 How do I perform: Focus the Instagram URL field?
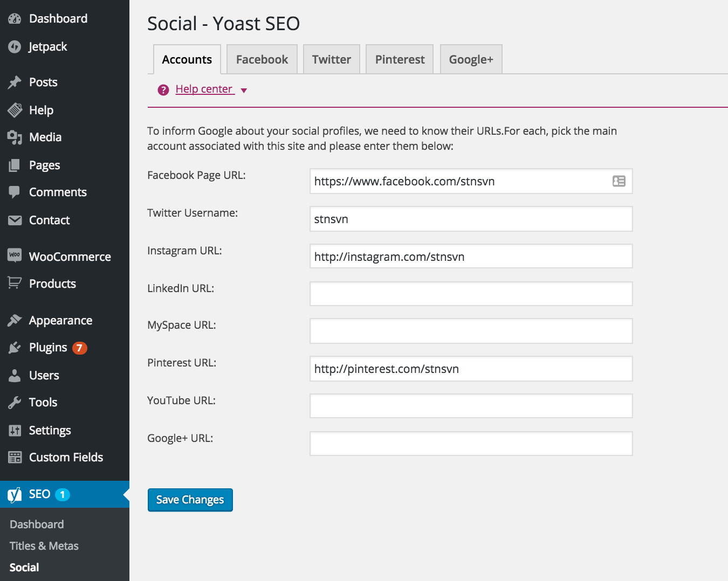pos(471,256)
